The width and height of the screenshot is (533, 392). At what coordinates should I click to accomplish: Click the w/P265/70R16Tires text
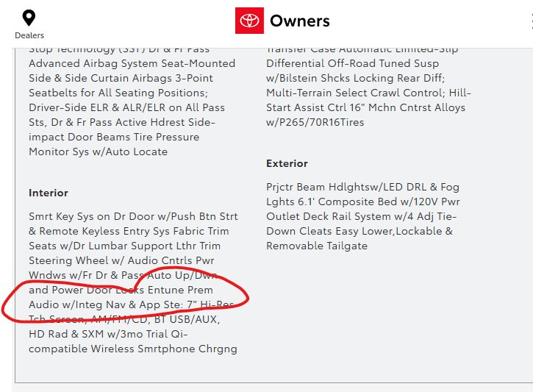click(x=315, y=122)
